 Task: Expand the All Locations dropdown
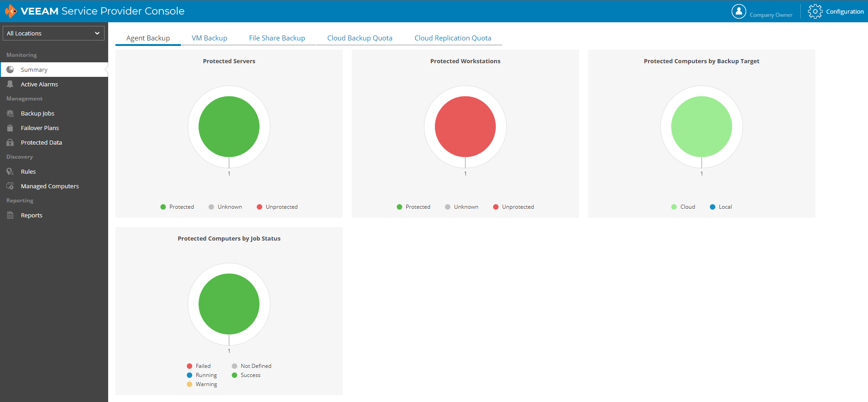(54, 33)
